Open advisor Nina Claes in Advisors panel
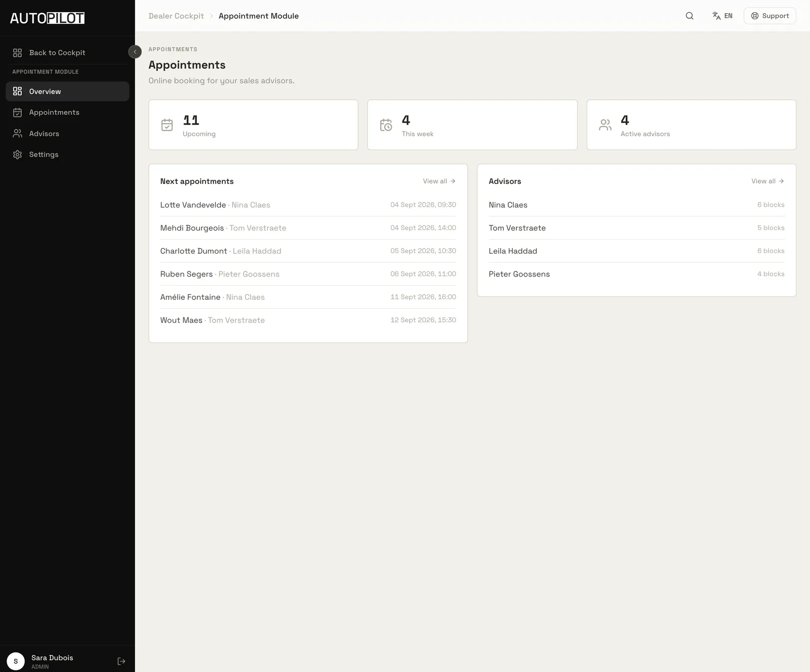The image size is (810, 672). point(636,205)
